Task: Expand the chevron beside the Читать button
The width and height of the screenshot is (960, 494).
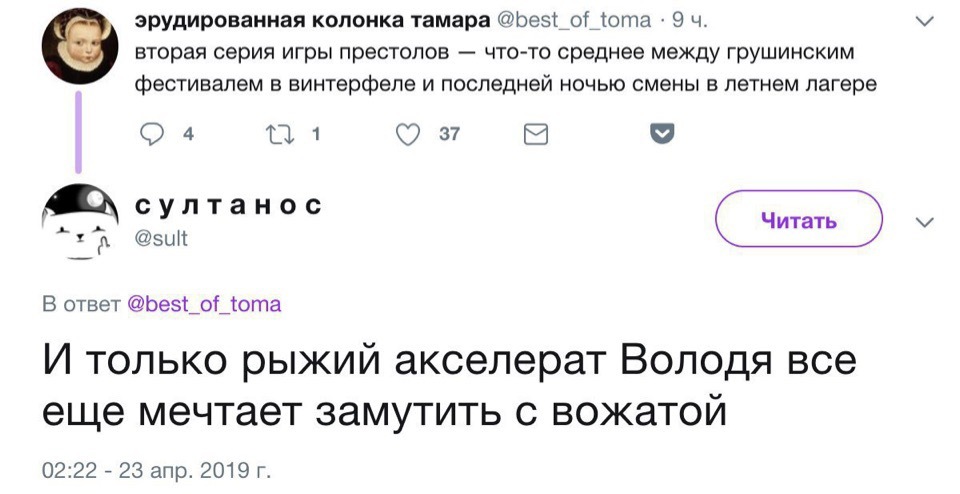Action: click(x=923, y=222)
